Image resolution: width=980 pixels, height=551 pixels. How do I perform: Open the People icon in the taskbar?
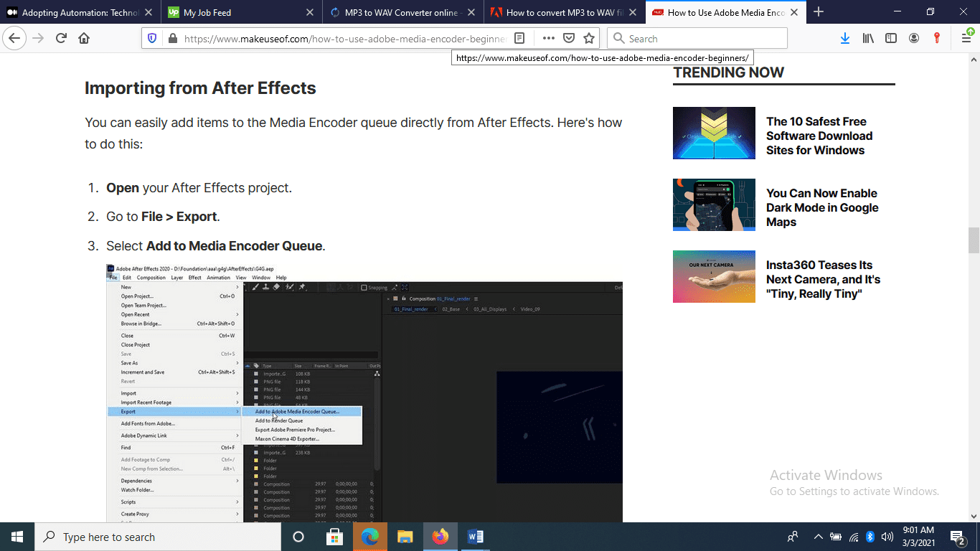pos(793,537)
